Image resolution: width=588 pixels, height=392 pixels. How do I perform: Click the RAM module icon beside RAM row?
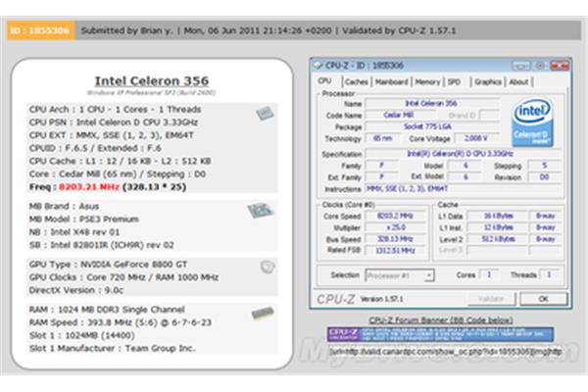coord(263,313)
